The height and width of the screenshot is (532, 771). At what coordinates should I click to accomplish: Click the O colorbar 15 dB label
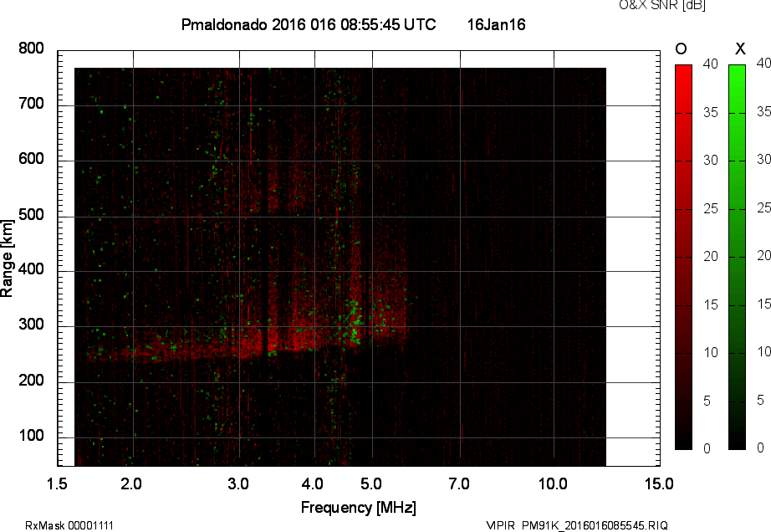(711, 304)
